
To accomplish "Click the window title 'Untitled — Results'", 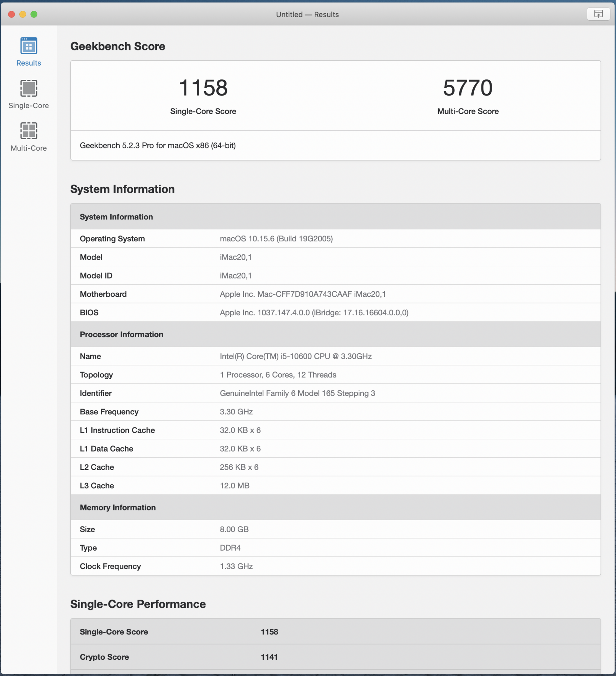I will tap(307, 15).
